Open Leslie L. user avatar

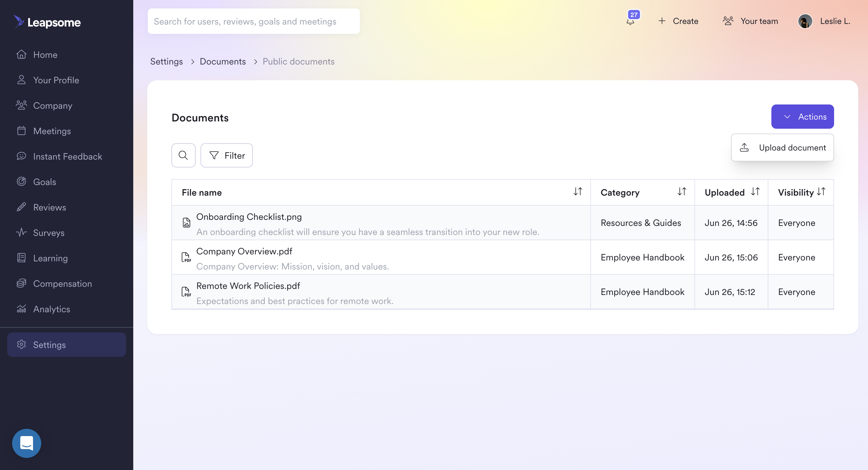(805, 21)
